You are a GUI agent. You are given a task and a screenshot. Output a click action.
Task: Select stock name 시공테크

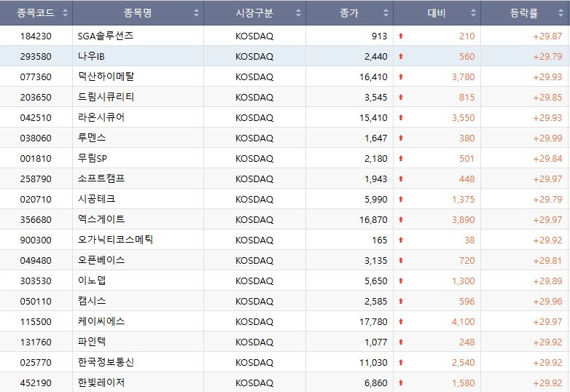click(x=96, y=199)
